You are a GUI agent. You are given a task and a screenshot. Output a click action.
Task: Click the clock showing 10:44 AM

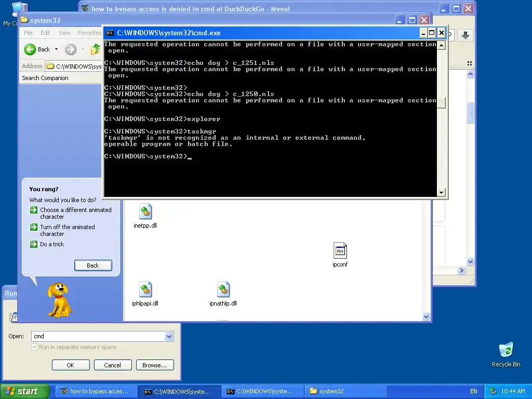513,391
